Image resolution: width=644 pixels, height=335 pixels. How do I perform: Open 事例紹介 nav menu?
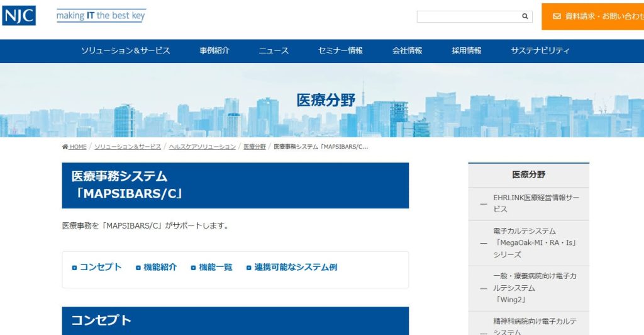tap(214, 51)
